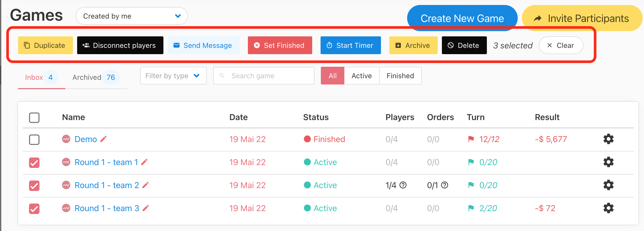Open settings gear for Round 1 - team 2
This screenshot has width=644, height=231.
point(608,185)
